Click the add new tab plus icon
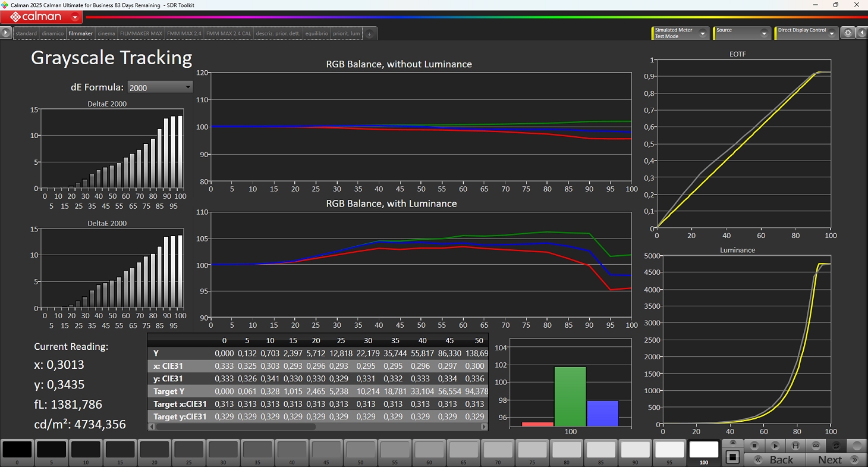The width and height of the screenshot is (868, 467). click(369, 34)
